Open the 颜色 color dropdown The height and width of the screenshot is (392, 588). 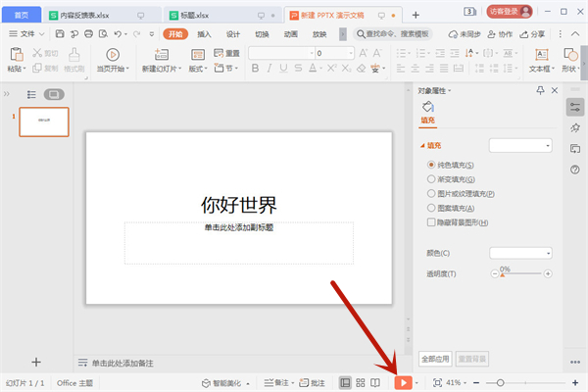[x=520, y=253]
